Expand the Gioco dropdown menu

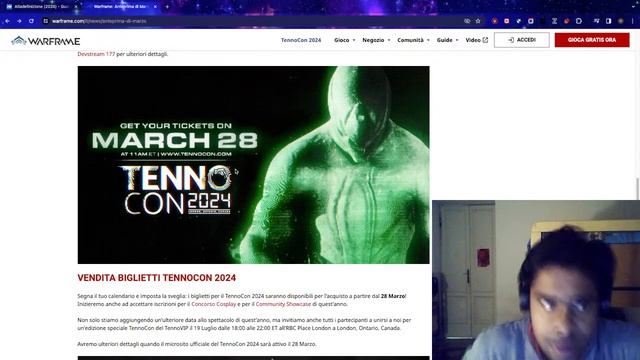tap(344, 40)
